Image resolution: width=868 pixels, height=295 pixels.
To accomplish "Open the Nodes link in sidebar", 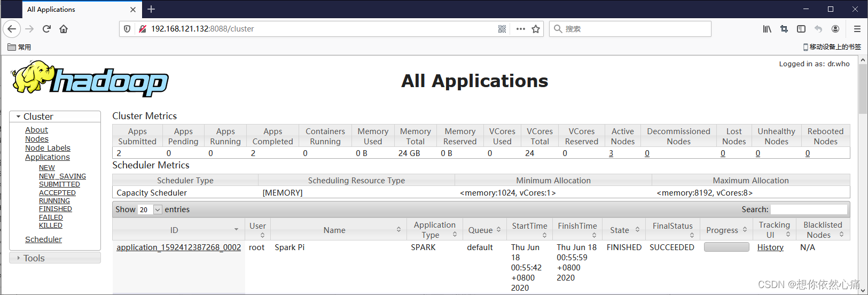I will pos(37,139).
